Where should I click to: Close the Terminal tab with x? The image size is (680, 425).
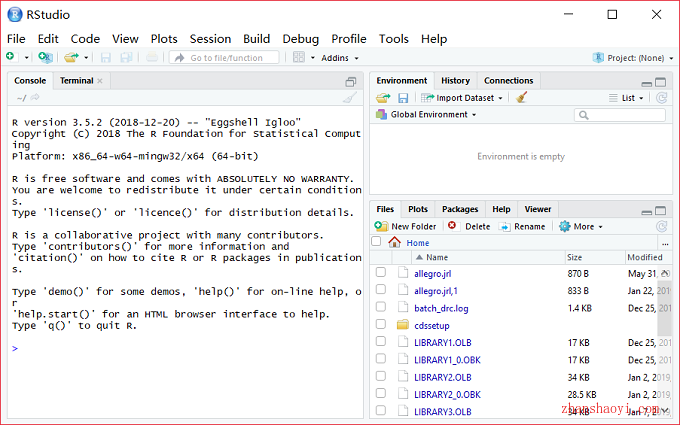click(x=100, y=81)
